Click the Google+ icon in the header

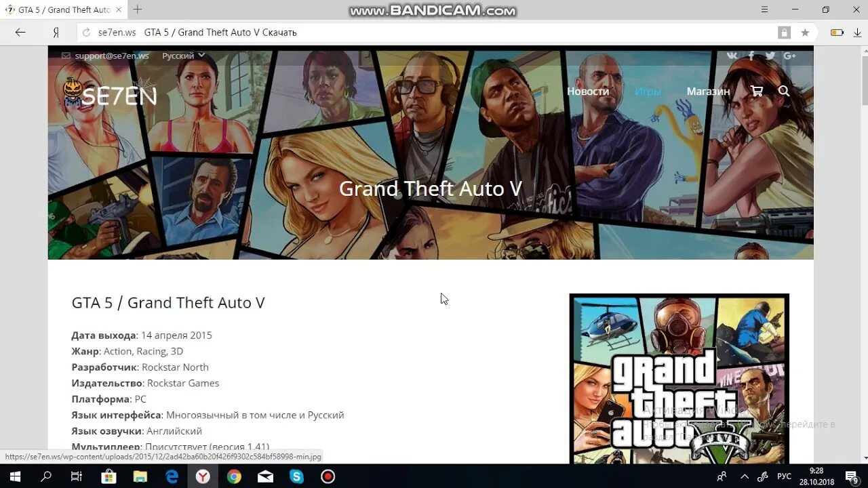click(x=789, y=56)
